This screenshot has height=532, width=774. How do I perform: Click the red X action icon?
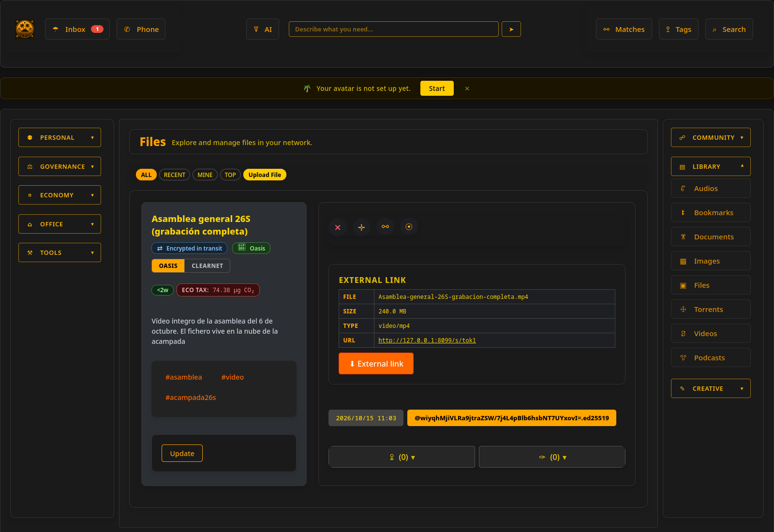(x=338, y=227)
